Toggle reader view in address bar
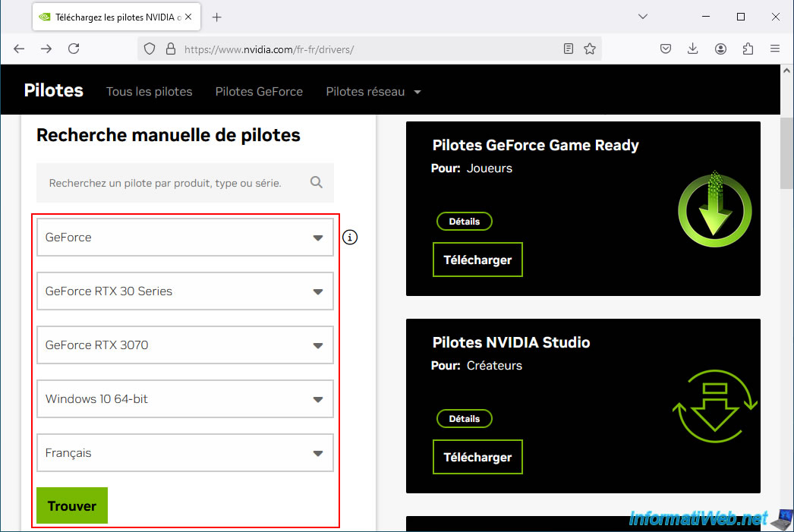Screen dimensions: 794x532 pyautogui.click(x=568, y=49)
